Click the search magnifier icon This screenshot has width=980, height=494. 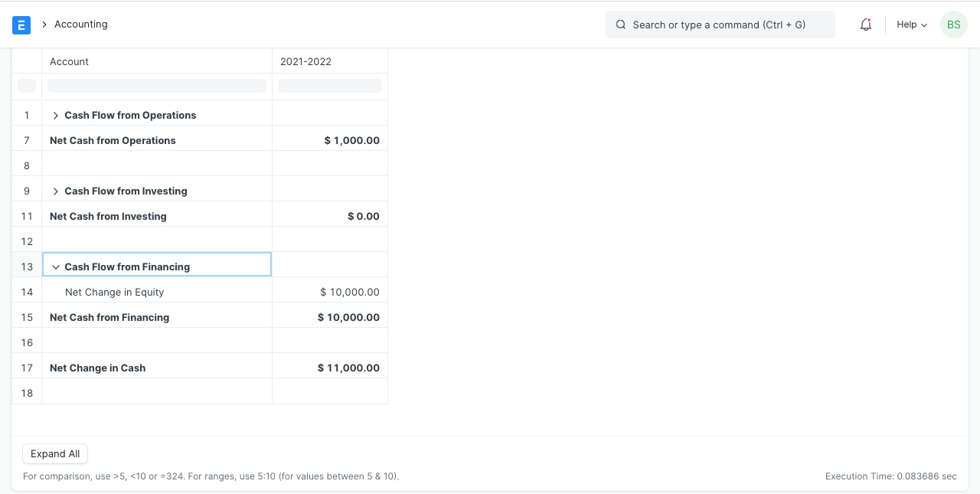(620, 25)
